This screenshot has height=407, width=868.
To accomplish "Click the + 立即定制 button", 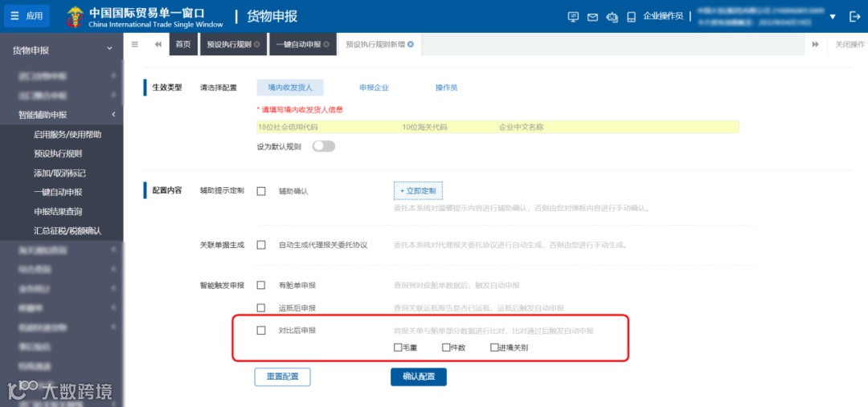I will pyautogui.click(x=418, y=191).
